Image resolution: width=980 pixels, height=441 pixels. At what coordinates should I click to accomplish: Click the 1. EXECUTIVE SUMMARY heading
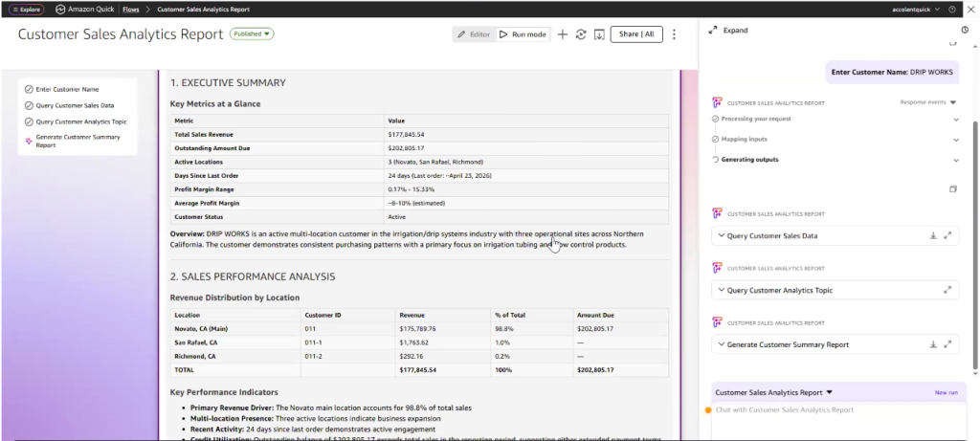[x=228, y=82]
